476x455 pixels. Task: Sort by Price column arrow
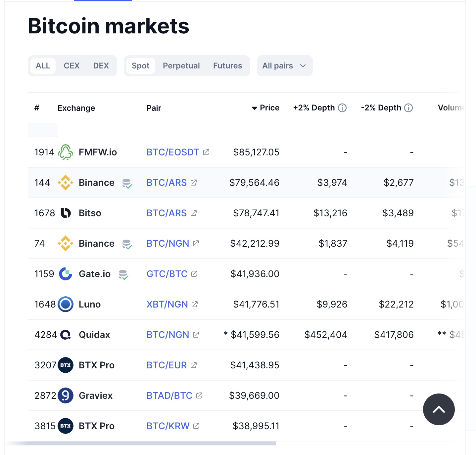tap(254, 108)
